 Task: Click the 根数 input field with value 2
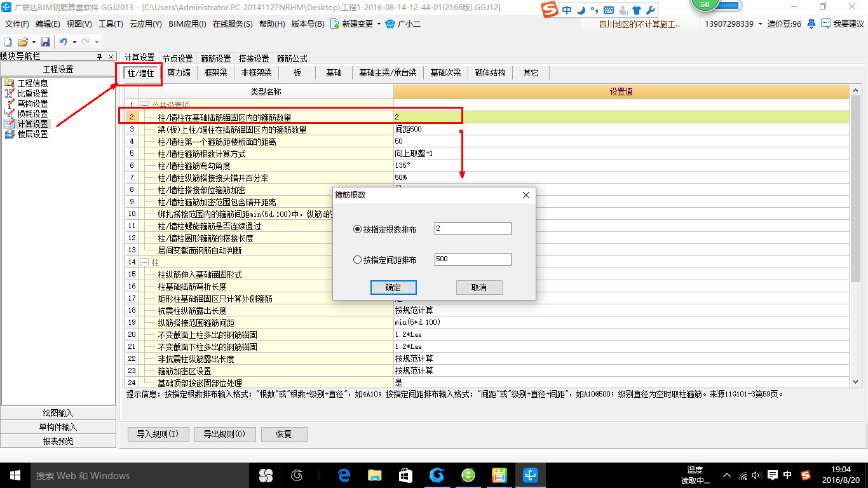pyautogui.click(x=473, y=229)
